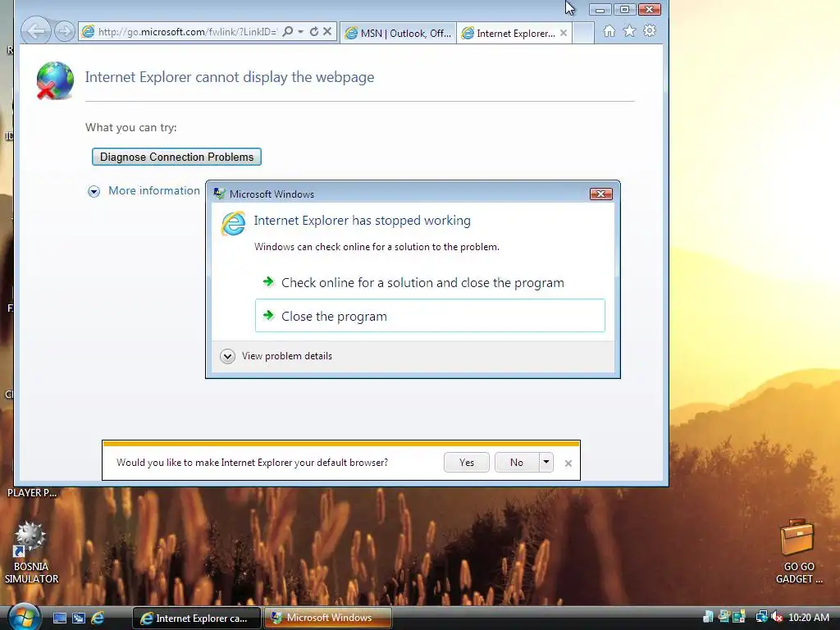The width and height of the screenshot is (840, 630).
Task: Select Microsoft Windows taskbar button
Action: point(327,618)
